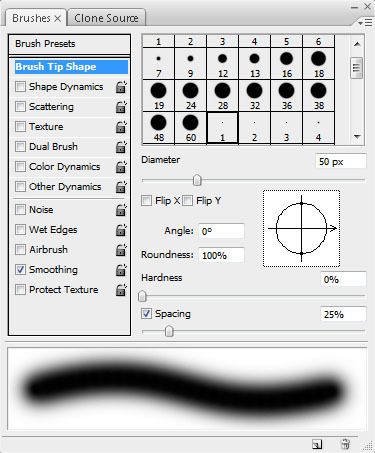This screenshot has height=453, width=375.
Task: Lock the Texture settings with its padlock
Action: coord(121,127)
